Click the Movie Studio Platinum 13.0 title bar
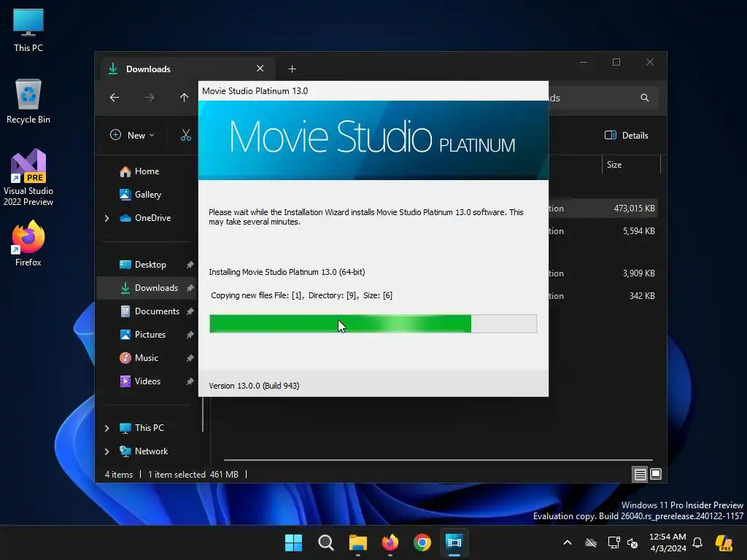This screenshot has width=747, height=560. click(x=373, y=91)
